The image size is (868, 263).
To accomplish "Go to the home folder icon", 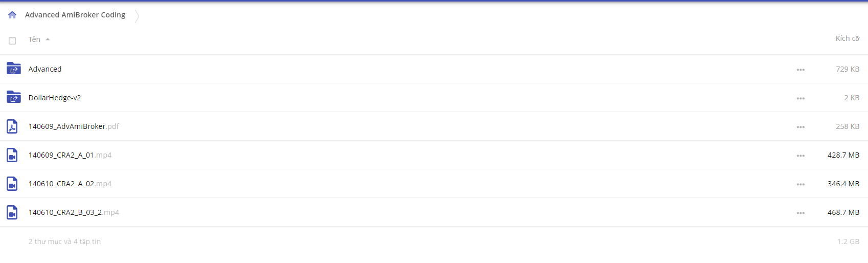I will point(12,15).
